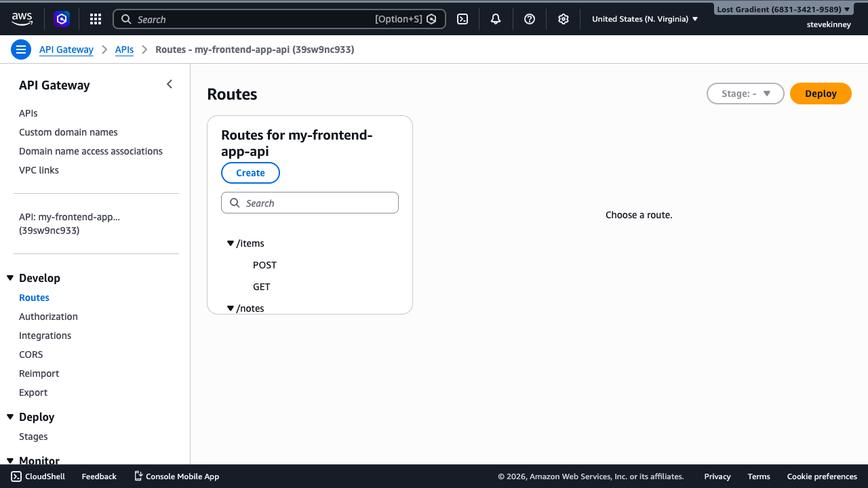Click the Create route button
Image resolution: width=868 pixels, height=488 pixels.
(x=250, y=173)
